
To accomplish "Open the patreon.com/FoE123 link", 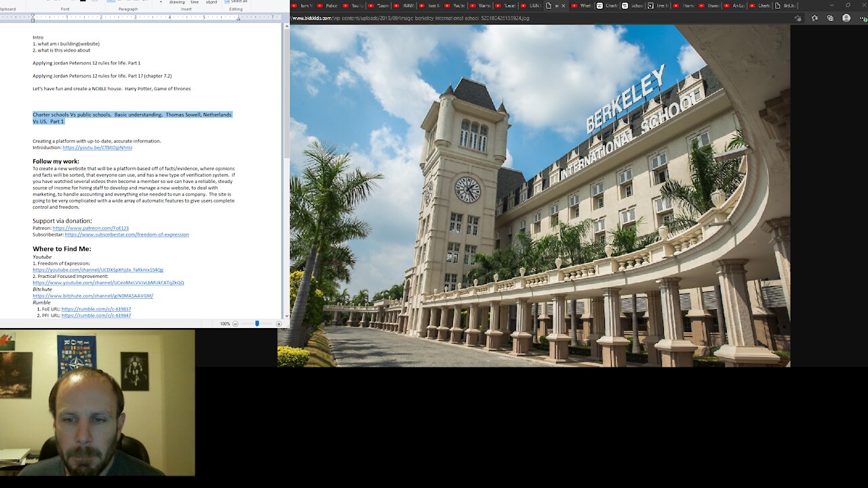I will [90, 228].
